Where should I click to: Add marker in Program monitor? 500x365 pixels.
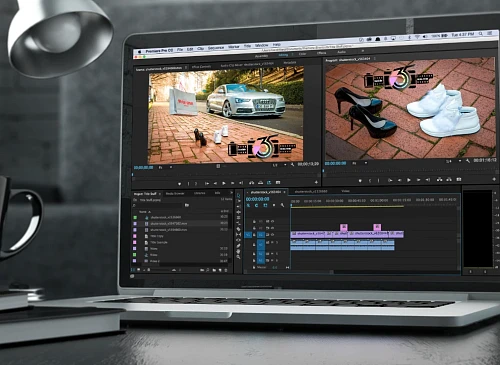point(360,180)
